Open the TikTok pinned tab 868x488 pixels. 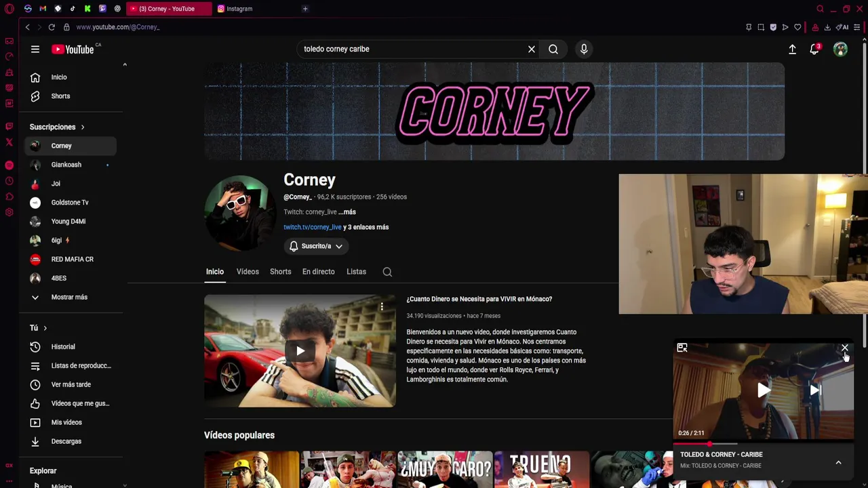pyautogui.click(x=73, y=9)
